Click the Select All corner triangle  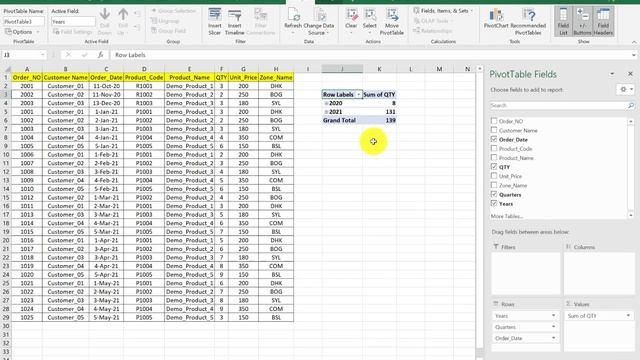tap(7, 69)
